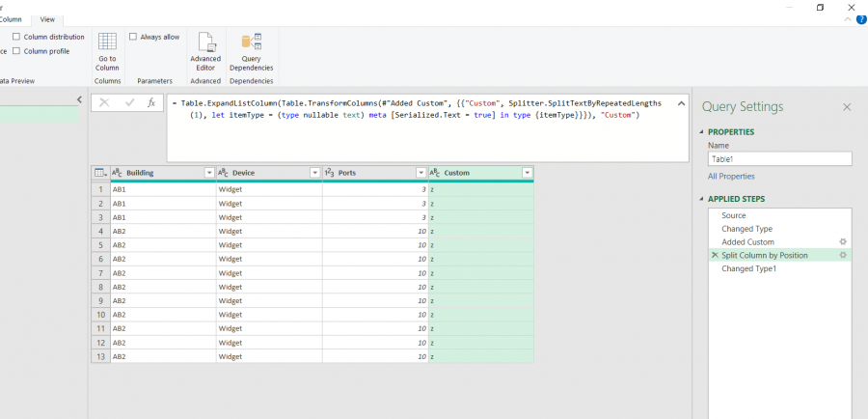Open settings gear for Added Custom step
Image resolution: width=868 pixels, height=419 pixels.
(843, 241)
